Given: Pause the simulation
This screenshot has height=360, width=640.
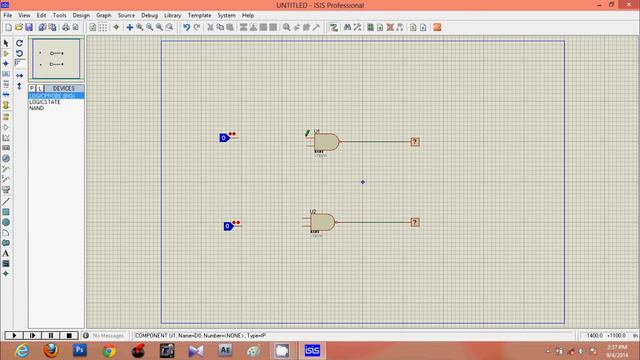Looking at the screenshot, I should click(x=51, y=336).
